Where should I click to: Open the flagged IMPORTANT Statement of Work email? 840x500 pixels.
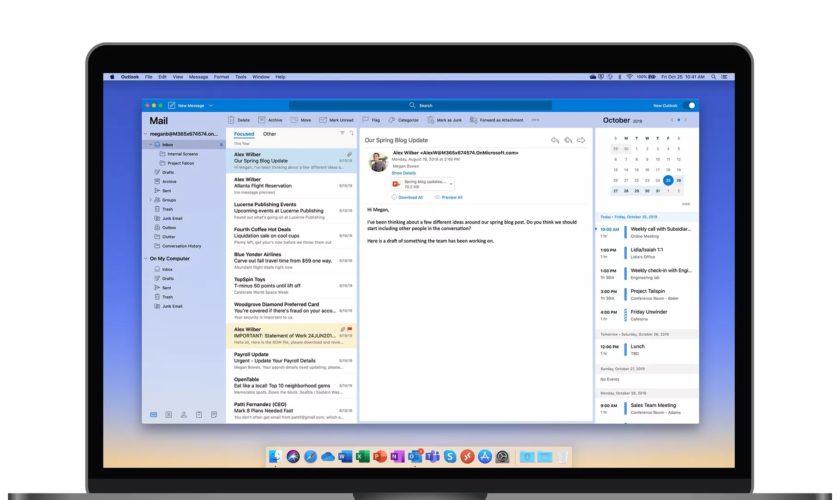292,335
